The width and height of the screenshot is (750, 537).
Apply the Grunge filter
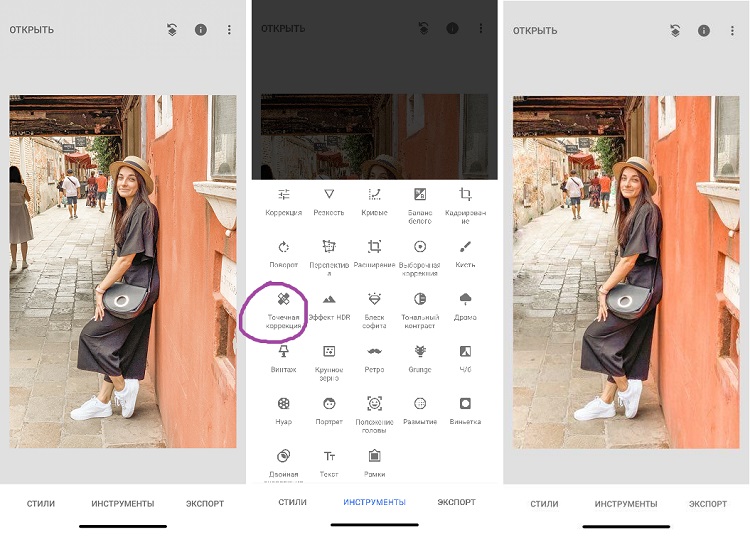point(420,360)
